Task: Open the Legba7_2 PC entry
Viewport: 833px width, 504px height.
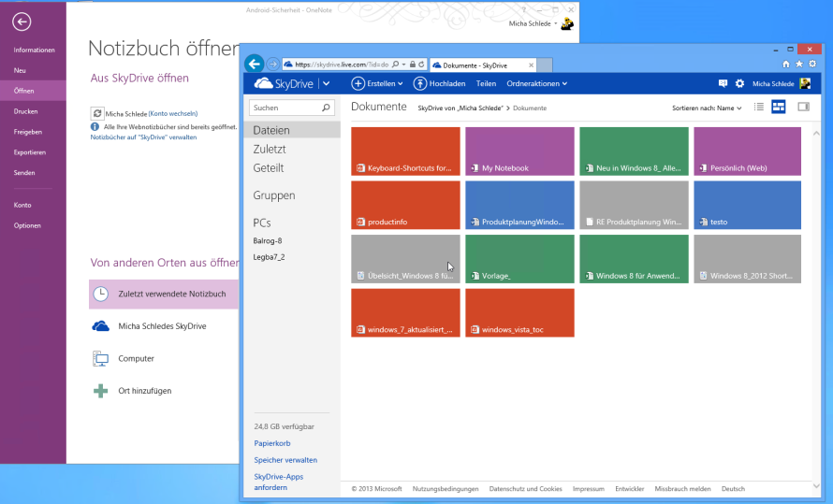Action: (x=269, y=257)
